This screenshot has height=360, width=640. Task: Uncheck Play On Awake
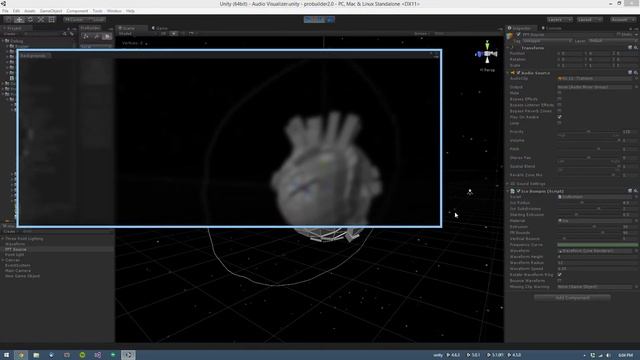click(x=559, y=117)
